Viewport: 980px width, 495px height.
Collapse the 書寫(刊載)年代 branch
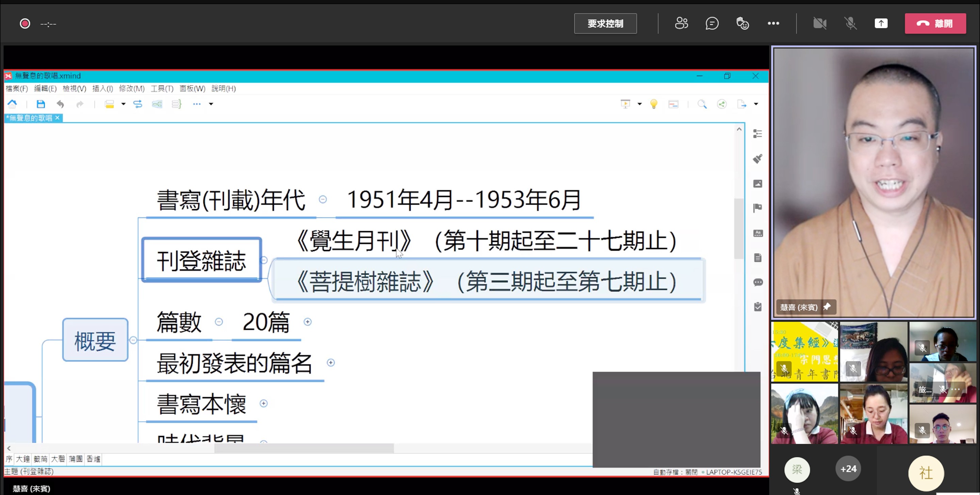(322, 199)
